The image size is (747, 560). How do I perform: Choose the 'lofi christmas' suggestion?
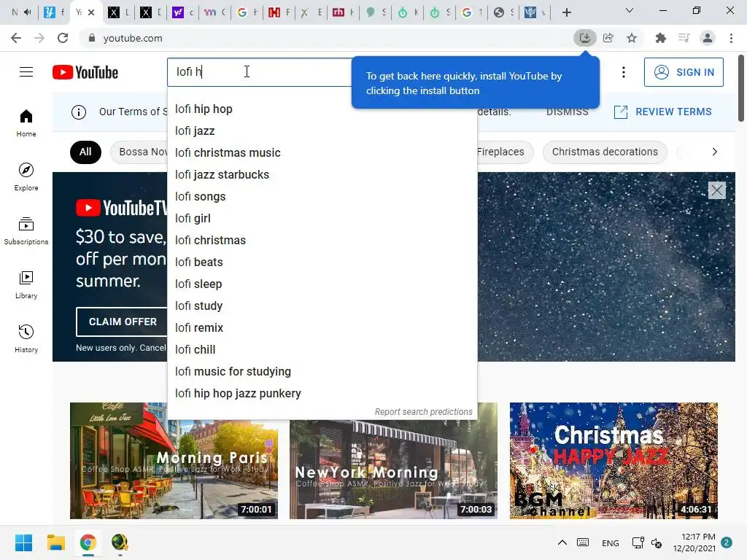[x=322, y=241]
